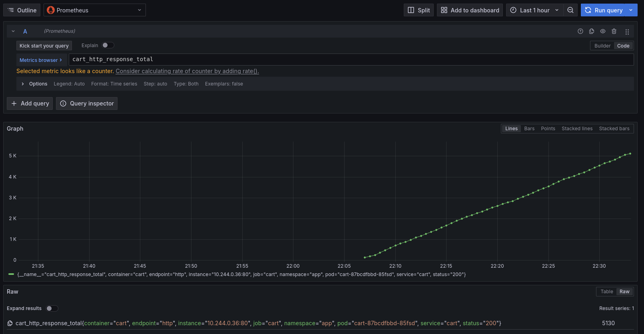Toggle query A visibility eye icon

tap(603, 31)
